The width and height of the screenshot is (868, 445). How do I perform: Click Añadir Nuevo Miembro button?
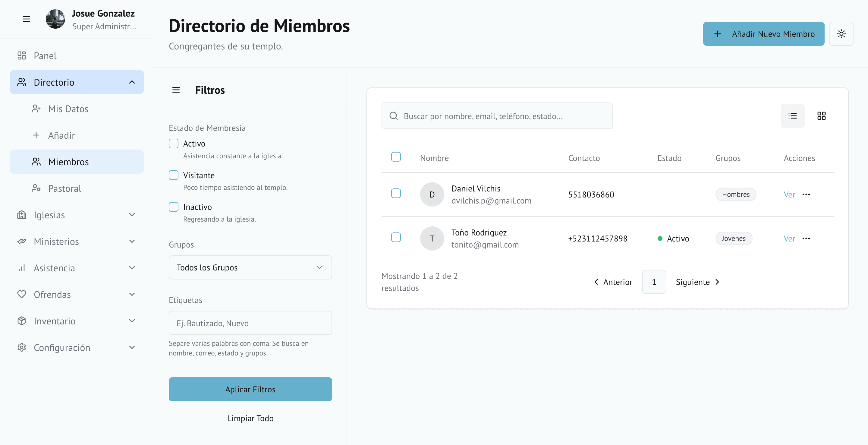click(x=763, y=34)
